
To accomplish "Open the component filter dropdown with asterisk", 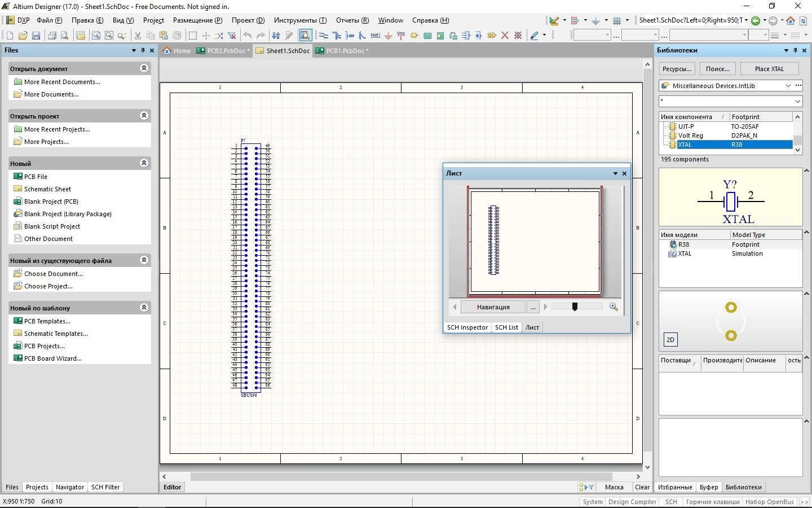I will 797,101.
